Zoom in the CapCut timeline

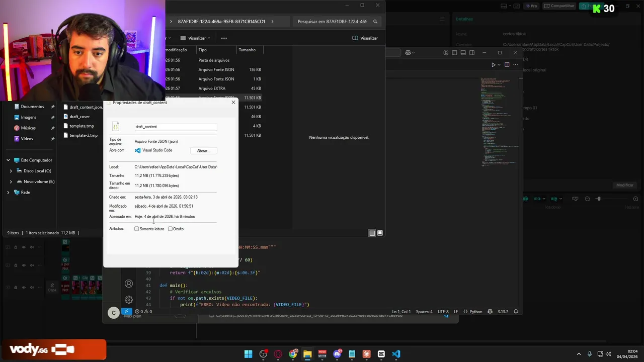click(x=635, y=199)
